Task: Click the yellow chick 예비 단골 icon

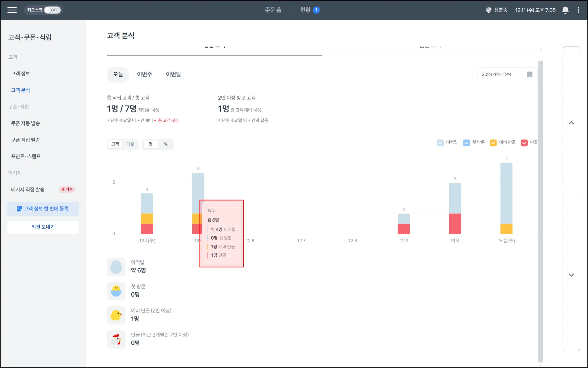Action: [116, 315]
